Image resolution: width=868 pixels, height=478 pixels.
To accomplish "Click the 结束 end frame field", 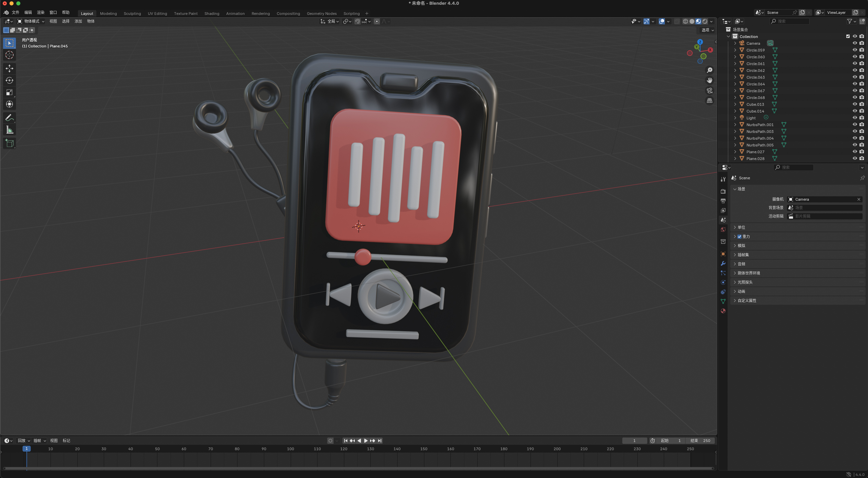I will coord(701,440).
